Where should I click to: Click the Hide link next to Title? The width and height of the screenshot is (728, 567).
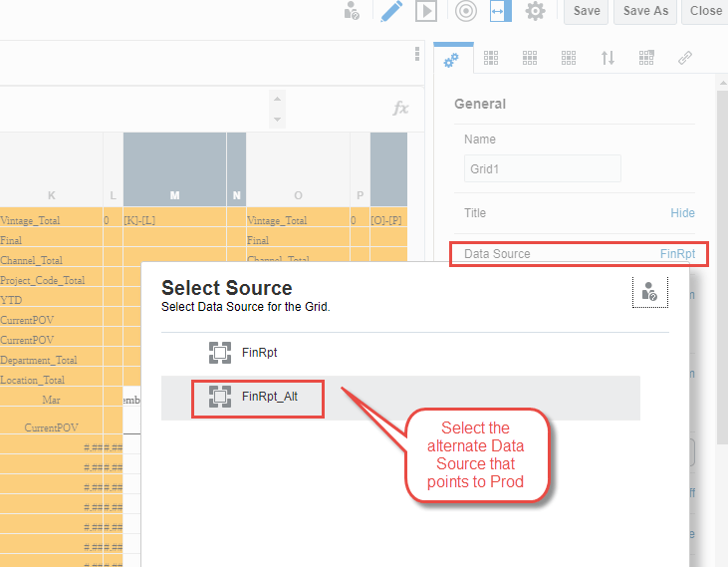(682, 213)
